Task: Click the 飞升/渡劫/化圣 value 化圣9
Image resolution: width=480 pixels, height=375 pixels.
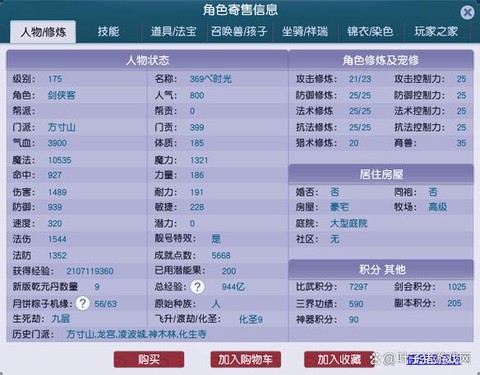Action: pyautogui.click(x=251, y=319)
